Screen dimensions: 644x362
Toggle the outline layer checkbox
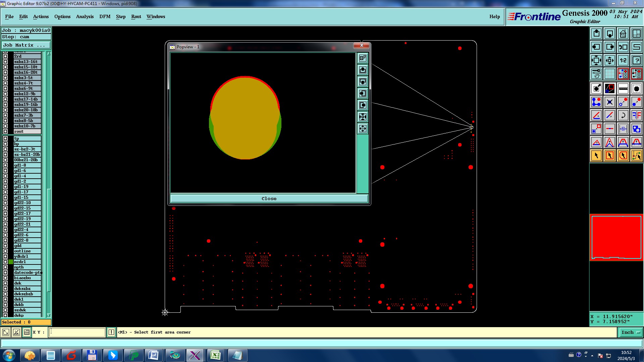point(5,251)
